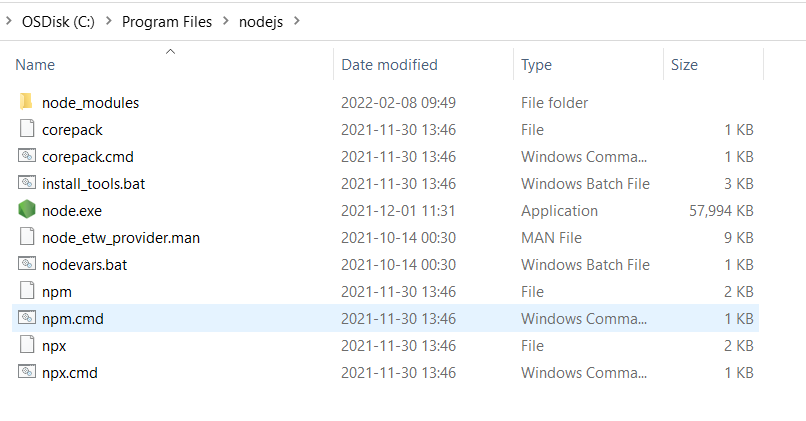Sort files by Type column header
The image size is (806, 421).
pos(536,65)
